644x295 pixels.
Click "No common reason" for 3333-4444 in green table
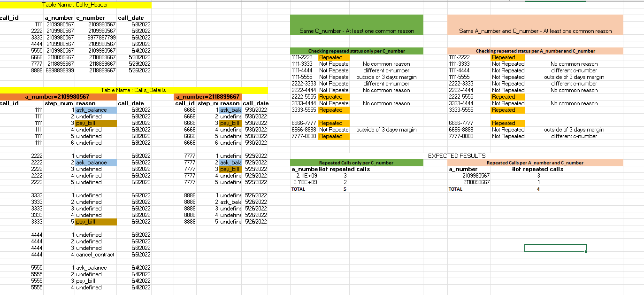[x=386, y=103]
